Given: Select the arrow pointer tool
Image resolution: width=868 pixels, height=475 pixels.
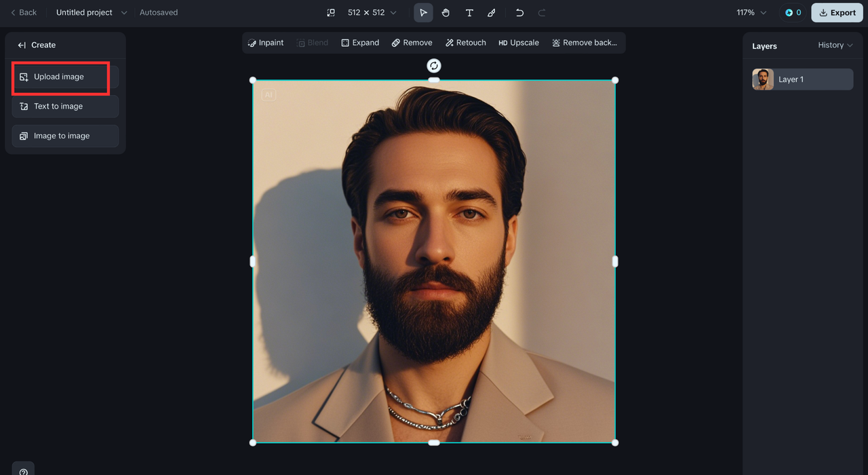Looking at the screenshot, I should tap(423, 12).
